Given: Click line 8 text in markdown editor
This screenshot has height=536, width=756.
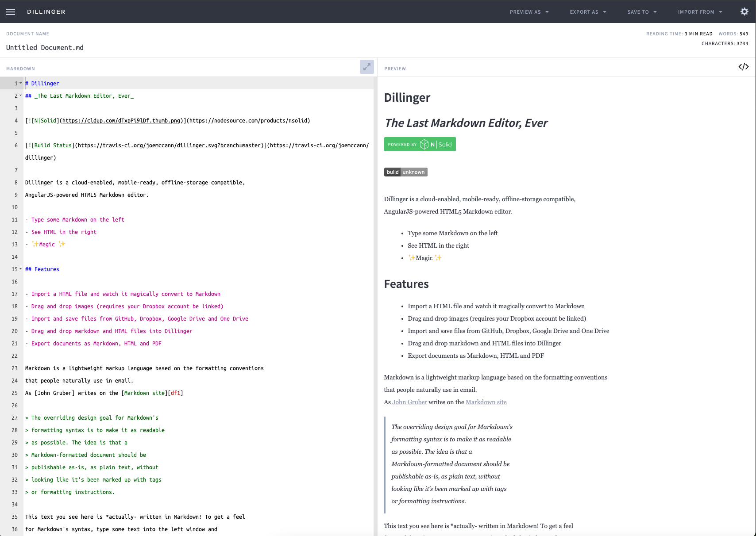Looking at the screenshot, I should 135,183.
